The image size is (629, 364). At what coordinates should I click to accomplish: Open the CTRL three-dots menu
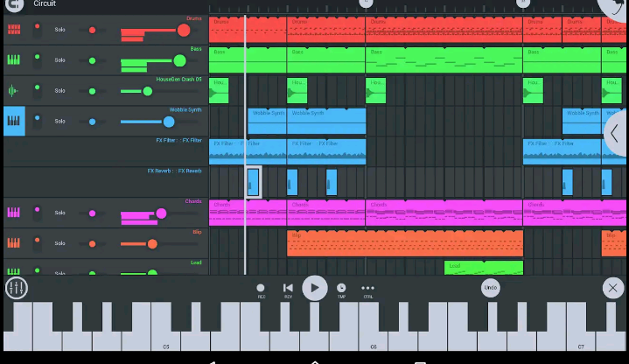tap(367, 288)
